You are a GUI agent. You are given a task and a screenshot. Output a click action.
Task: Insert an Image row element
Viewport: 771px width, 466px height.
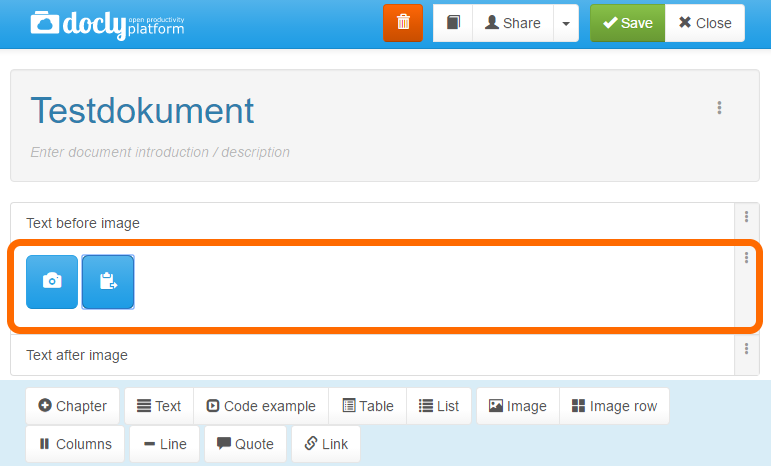click(x=614, y=406)
